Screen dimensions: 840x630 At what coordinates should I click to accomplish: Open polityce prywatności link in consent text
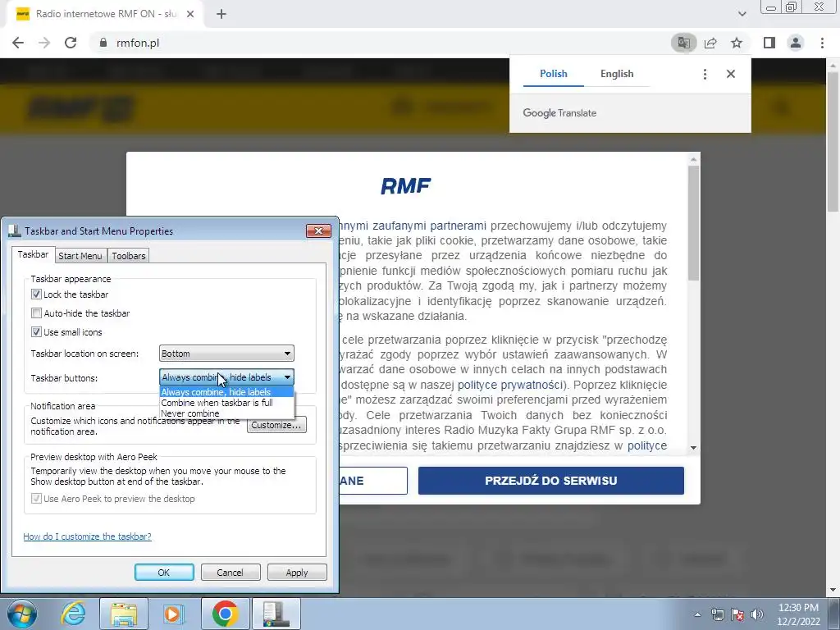pyautogui.click(x=510, y=385)
